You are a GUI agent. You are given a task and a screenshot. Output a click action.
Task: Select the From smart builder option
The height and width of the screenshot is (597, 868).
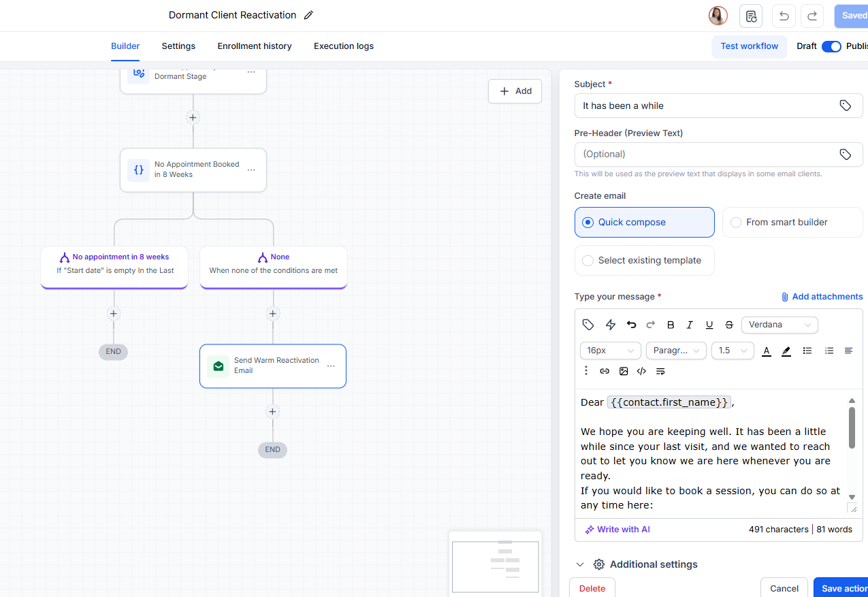point(792,222)
